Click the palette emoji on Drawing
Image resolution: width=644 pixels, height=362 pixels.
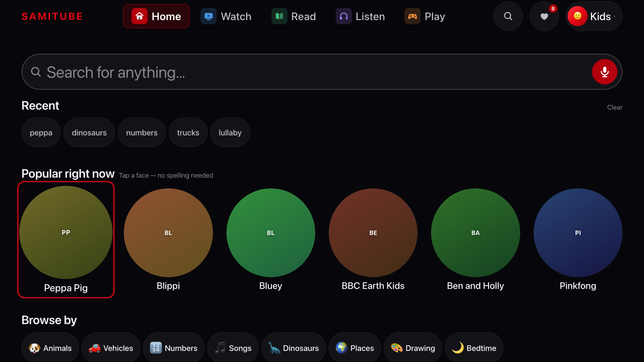(397, 348)
